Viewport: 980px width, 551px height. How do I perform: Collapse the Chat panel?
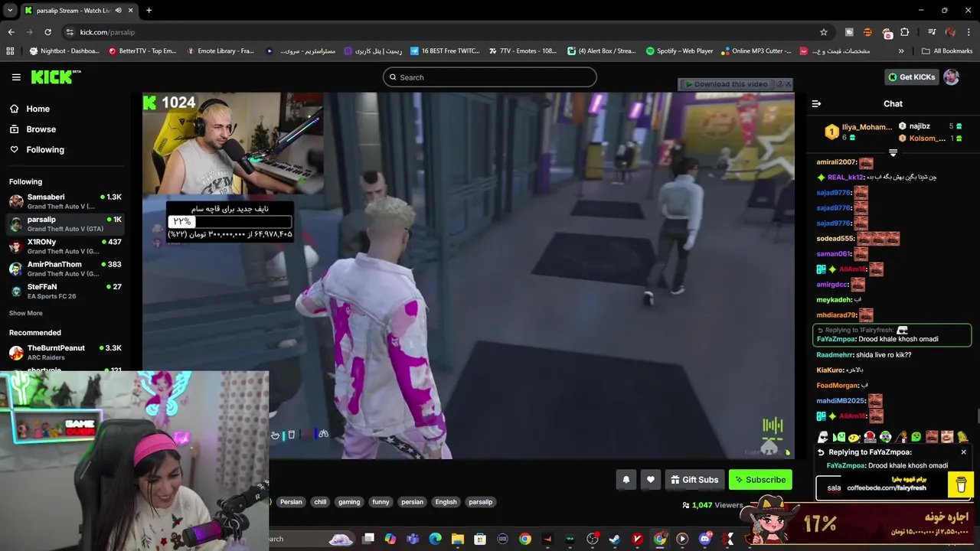816,103
